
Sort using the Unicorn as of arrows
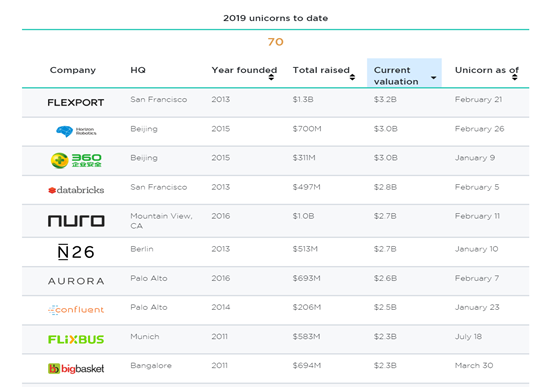click(x=514, y=77)
